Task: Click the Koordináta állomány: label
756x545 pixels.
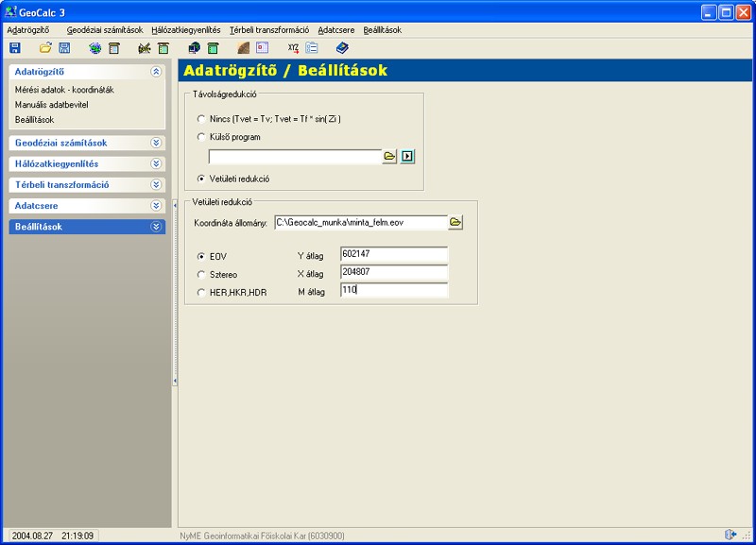Action: (231, 223)
